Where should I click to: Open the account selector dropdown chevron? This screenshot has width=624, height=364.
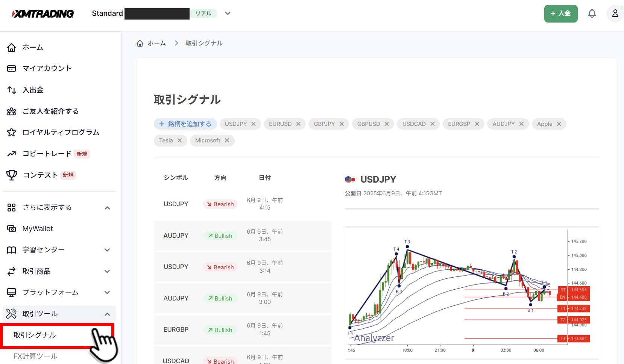[228, 14]
